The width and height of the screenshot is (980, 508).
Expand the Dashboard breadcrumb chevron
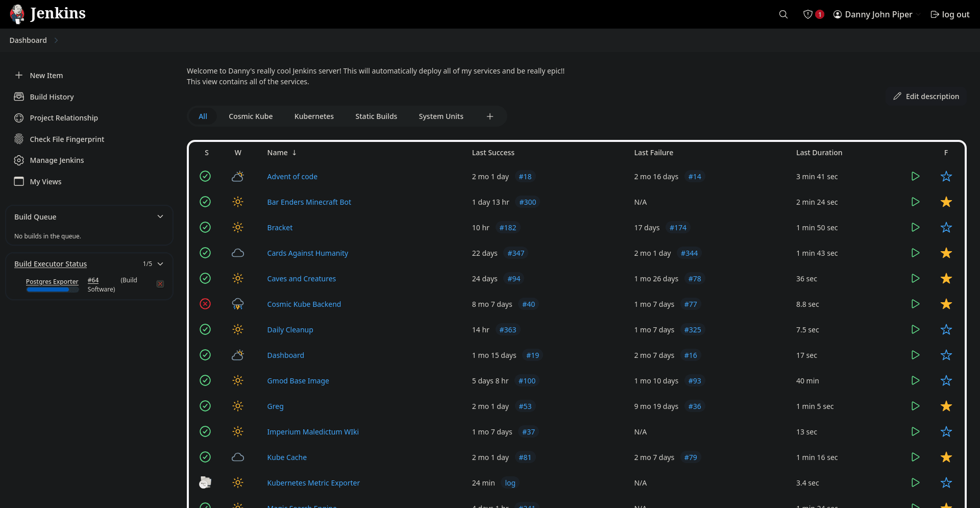pyautogui.click(x=56, y=40)
